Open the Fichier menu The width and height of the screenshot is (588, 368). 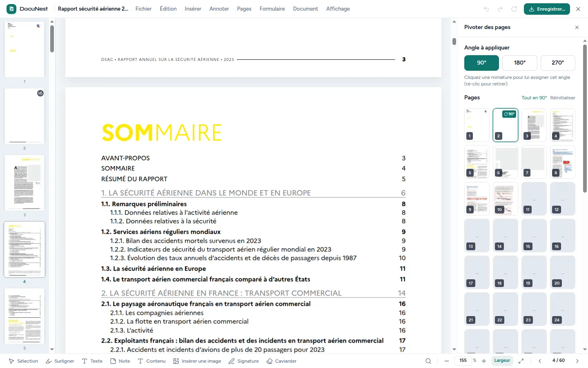143,9
